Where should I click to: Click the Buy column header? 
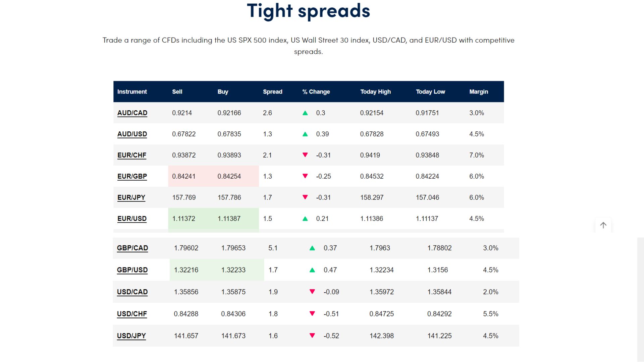pyautogui.click(x=223, y=92)
